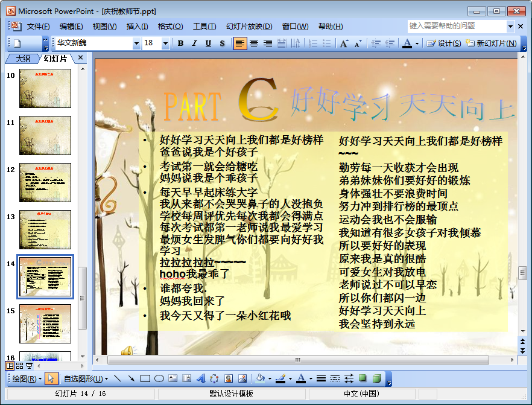Image resolution: width=532 pixels, height=405 pixels.
Task: Open the 格式(O) menu
Action: coord(170,27)
